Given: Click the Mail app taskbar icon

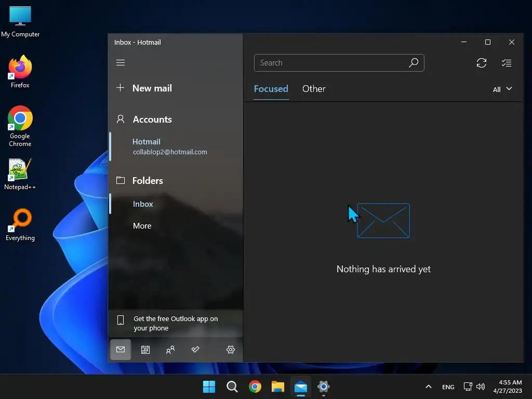Looking at the screenshot, I should 301,387.
